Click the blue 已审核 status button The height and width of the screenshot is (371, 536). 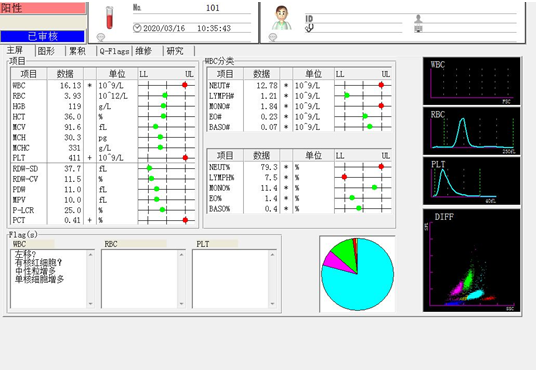(x=42, y=36)
